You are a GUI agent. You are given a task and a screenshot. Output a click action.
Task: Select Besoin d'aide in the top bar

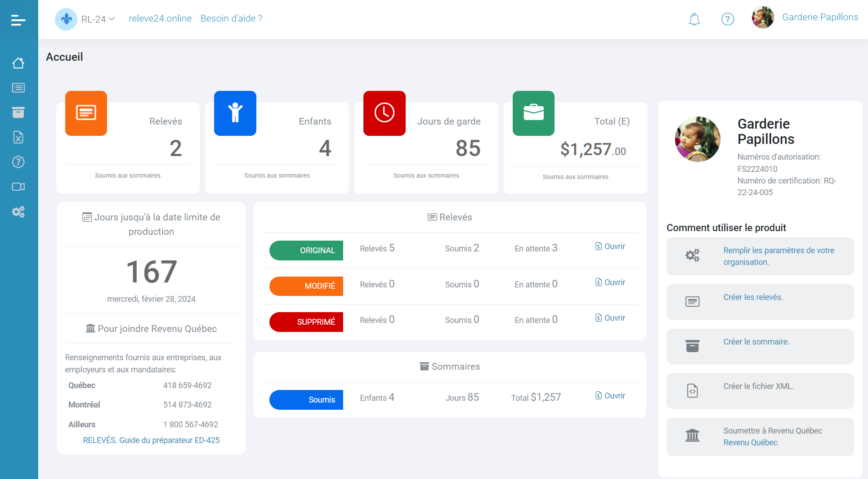click(x=232, y=18)
